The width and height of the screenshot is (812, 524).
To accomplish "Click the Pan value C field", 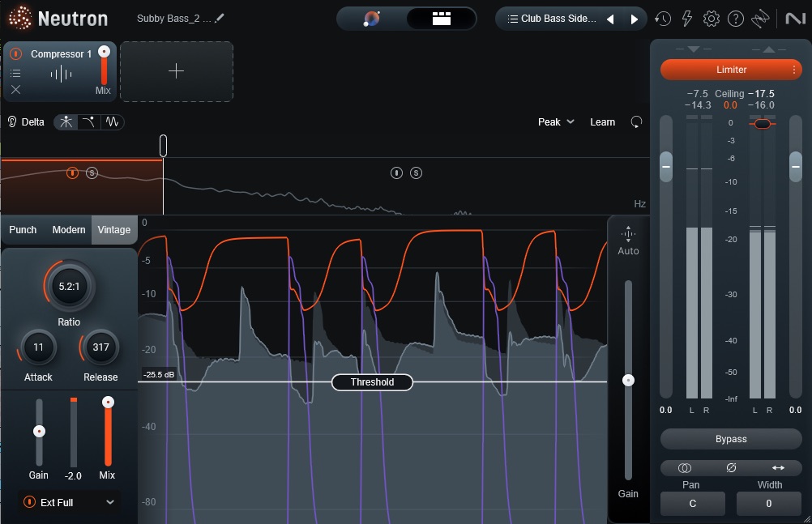I will [692, 503].
